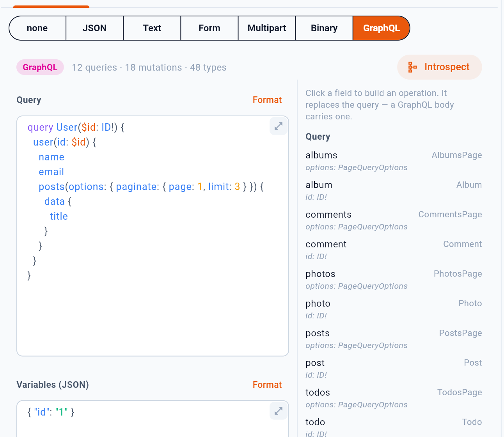The width and height of the screenshot is (504, 437).
Task: Build operation from albums field
Action: 394,161
